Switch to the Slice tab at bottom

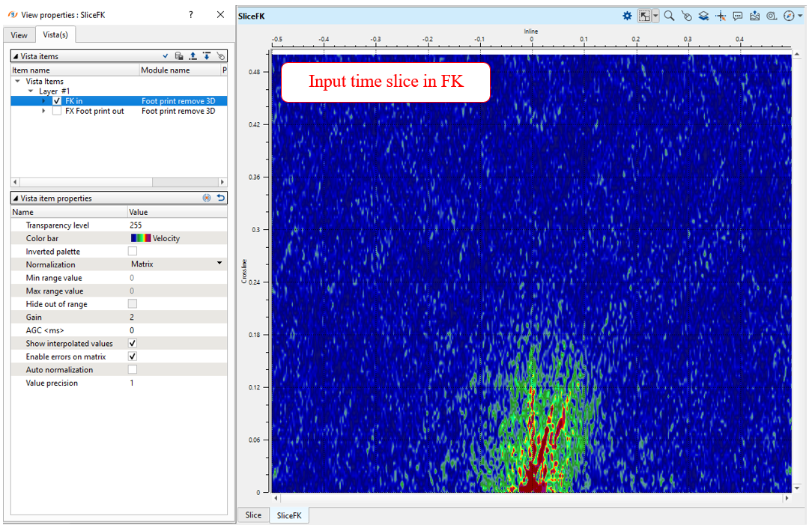pos(253,515)
